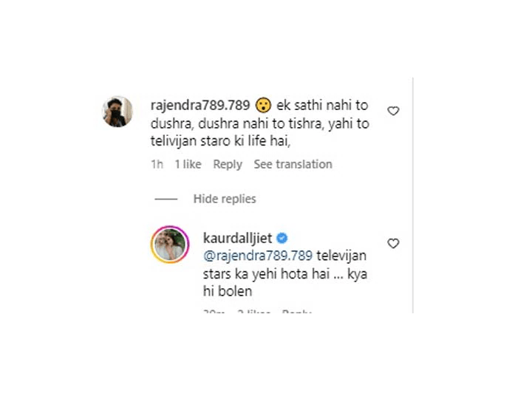This screenshot has height=399, width=532.
Task: Click the reply text 'stars ka yehi hota hai'
Action: point(266,274)
